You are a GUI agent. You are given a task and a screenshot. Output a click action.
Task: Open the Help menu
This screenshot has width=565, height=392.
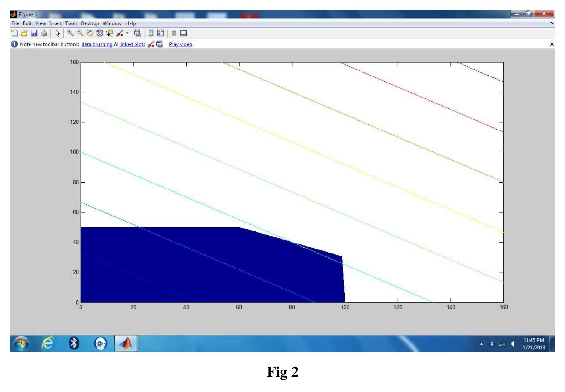(130, 23)
